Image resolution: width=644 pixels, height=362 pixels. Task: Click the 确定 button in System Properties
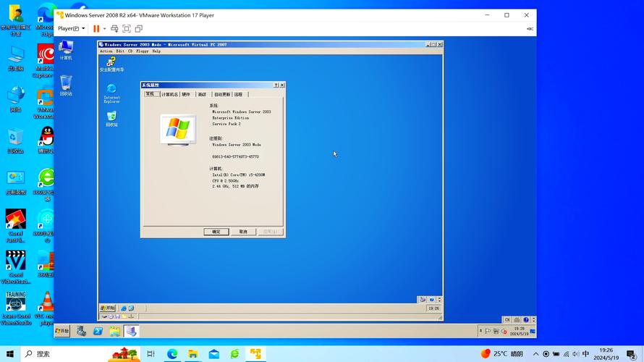coord(216,232)
